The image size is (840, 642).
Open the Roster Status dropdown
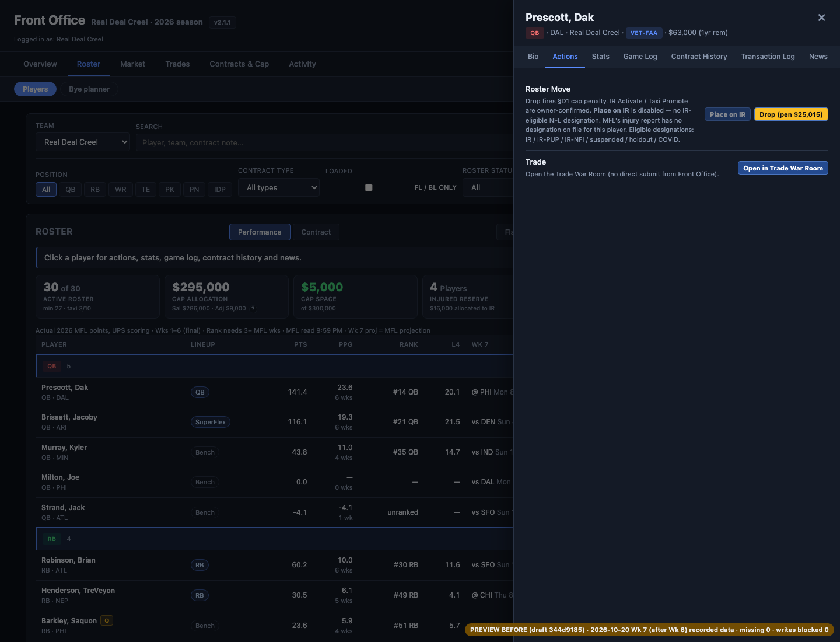pyautogui.click(x=488, y=188)
